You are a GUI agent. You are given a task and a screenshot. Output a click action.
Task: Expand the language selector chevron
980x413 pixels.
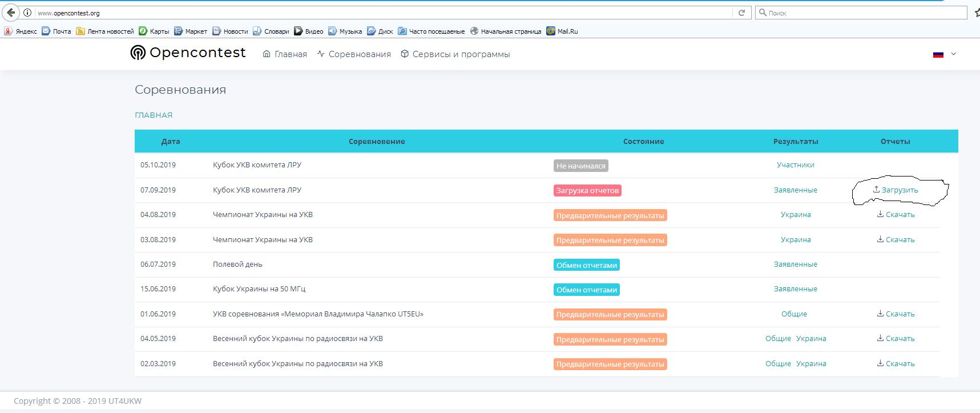pyautogui.click(x=953, y=54)
